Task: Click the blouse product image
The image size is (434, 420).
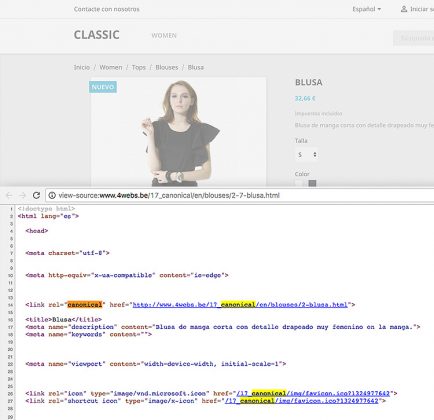Action: click(x=178, y=132)
